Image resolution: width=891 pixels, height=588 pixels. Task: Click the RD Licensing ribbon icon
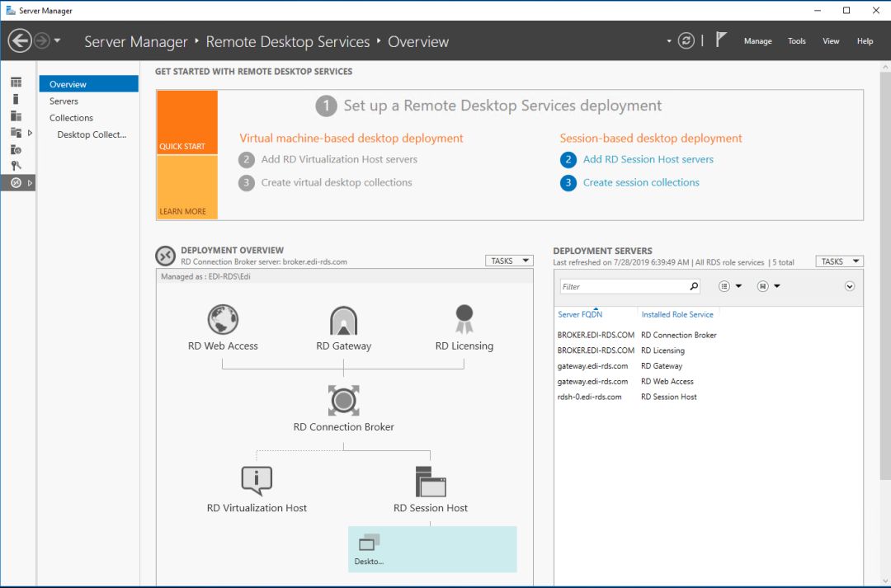point(464,319)
